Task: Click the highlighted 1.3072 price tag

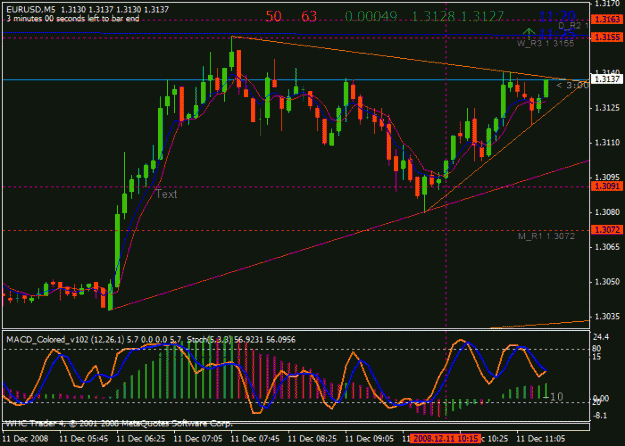Action: click(x=607, y=230)
